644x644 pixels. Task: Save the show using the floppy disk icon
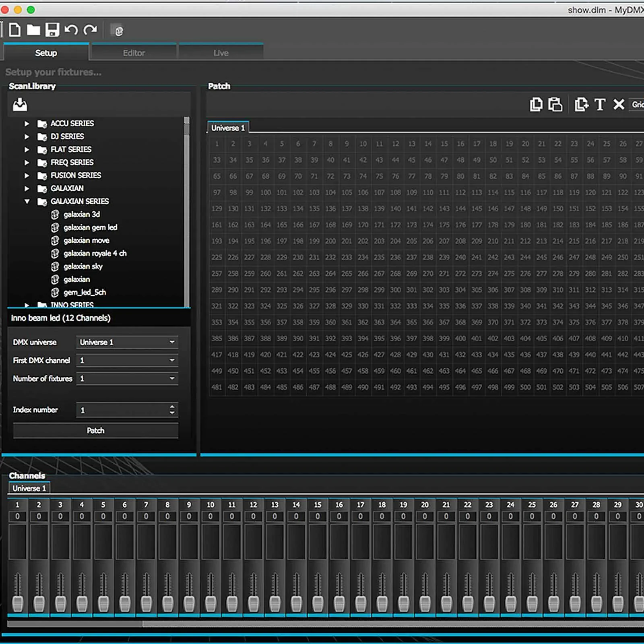(x=52, y=30)
